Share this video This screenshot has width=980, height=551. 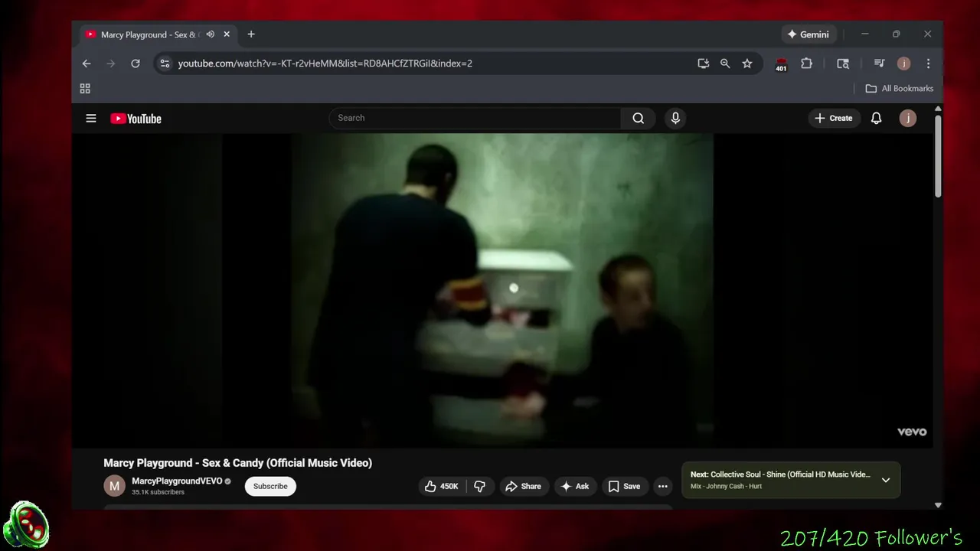(523, 486)
